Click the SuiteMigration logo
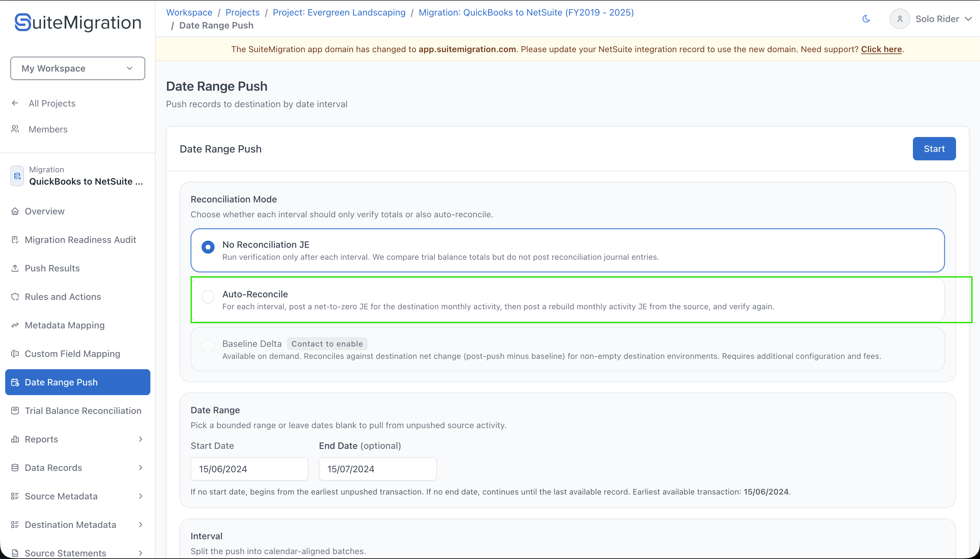The height and width of the screenshot is (559, 980). (x=78, y=22)
